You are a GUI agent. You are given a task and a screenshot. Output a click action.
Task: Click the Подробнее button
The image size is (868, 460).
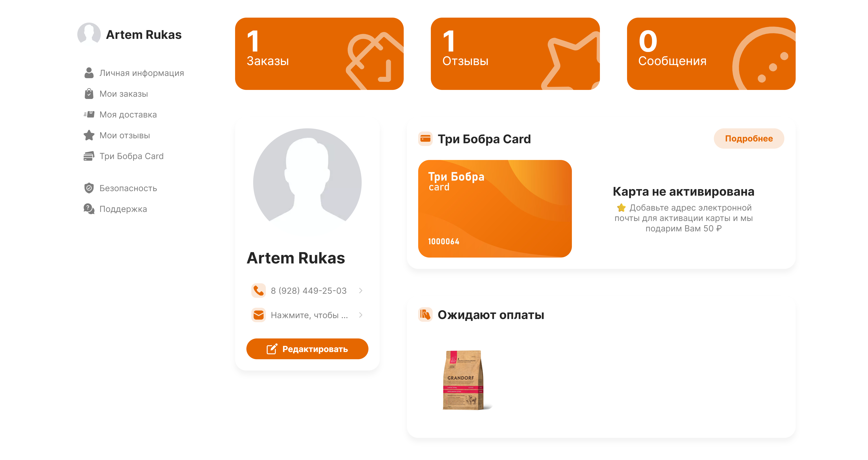click(749, 138)
